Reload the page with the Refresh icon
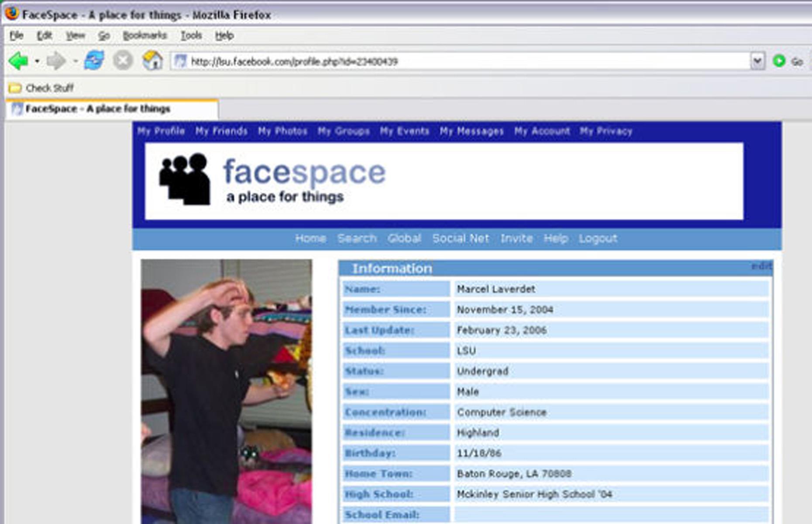812x524 pixels. [94, 60]
